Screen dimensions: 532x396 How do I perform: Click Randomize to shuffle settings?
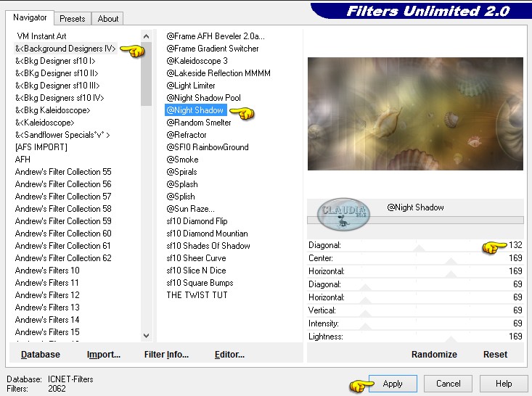point(434,355)
